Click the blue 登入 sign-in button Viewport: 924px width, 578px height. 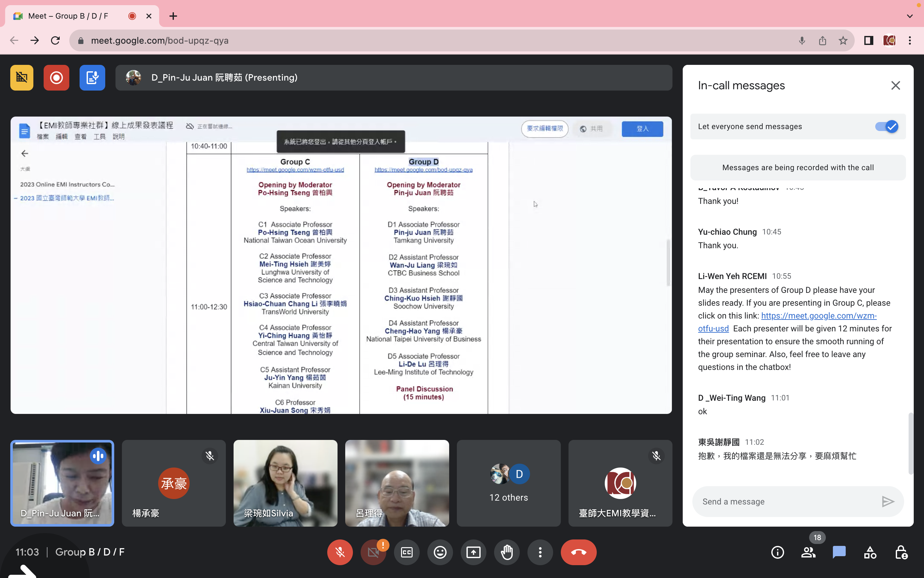(642, 129)
